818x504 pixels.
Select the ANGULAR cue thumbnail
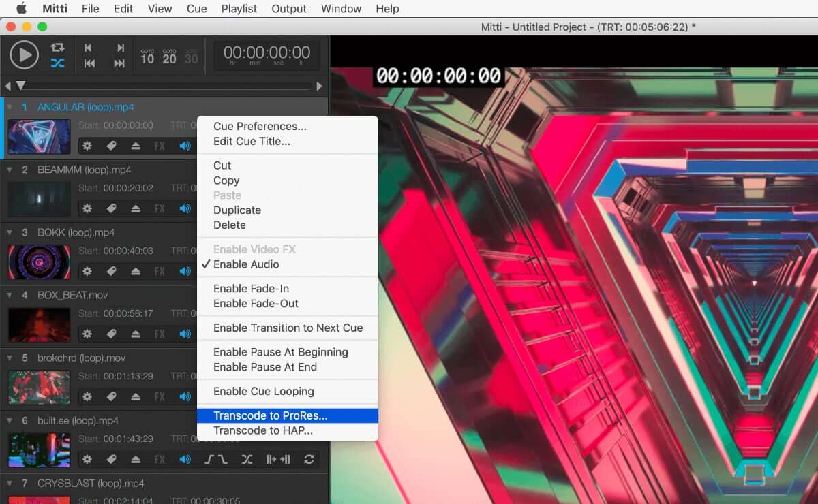(x=39, y=137)
